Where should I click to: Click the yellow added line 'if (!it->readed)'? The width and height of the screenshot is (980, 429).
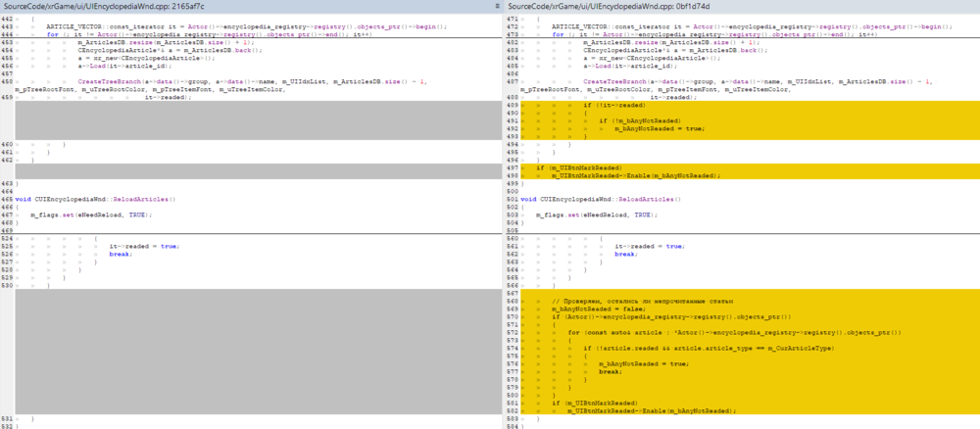point(614,104)
